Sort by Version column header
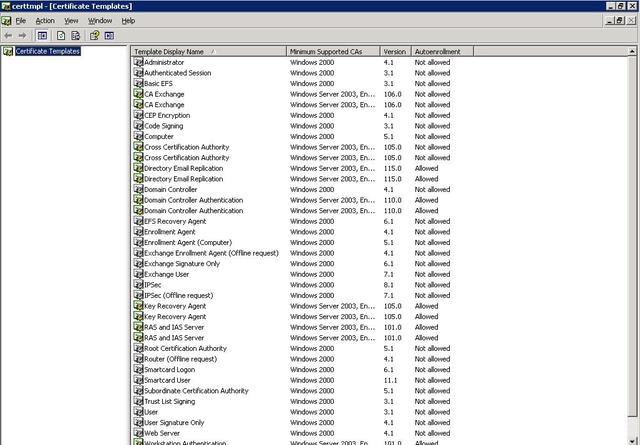The image size is (640, 445). tap(395, 51)
